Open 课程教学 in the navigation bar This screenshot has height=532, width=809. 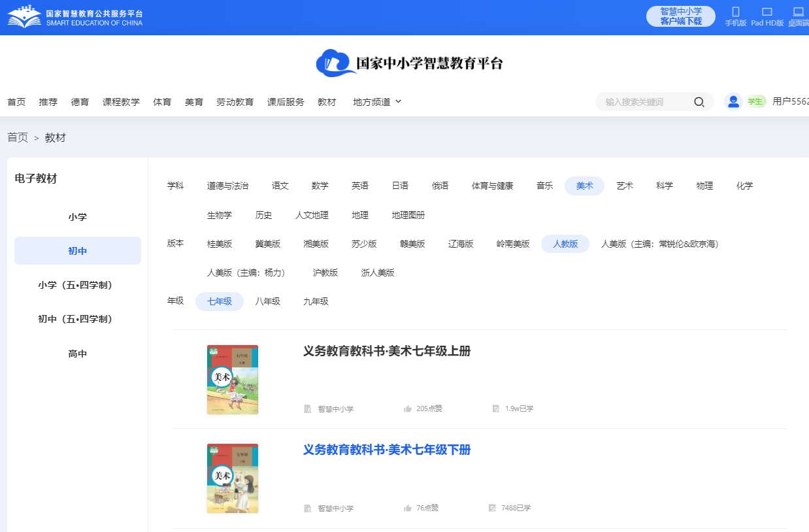(121, 102)
